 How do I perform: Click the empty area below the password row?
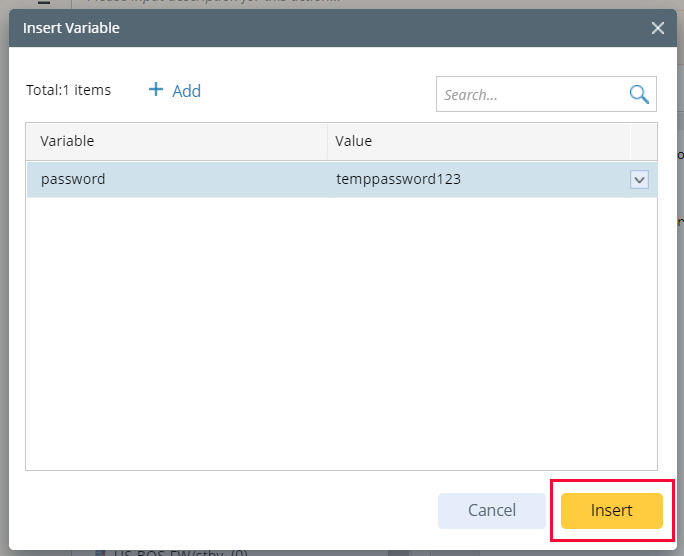coord(340,330)
